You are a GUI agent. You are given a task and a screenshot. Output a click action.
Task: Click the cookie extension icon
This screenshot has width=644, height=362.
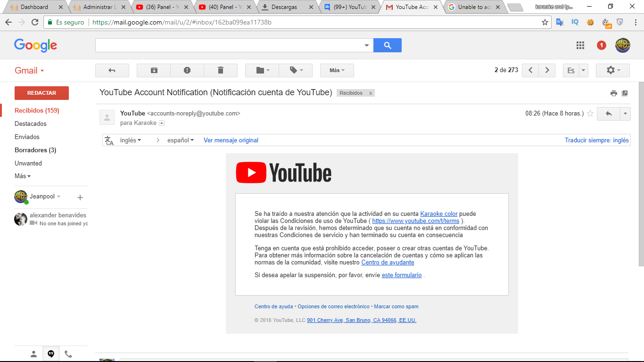pyautogui.click(x=590, y=22)
